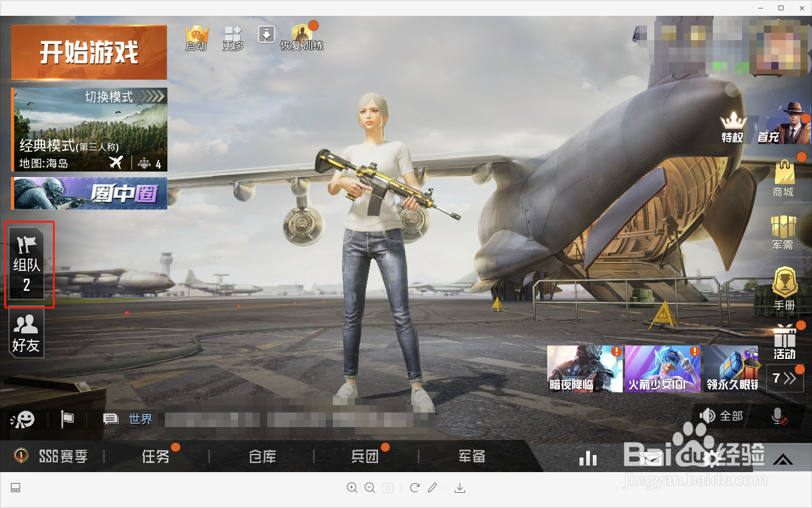
Task: Save image with viewer download icon
Action: click(460, 488)
